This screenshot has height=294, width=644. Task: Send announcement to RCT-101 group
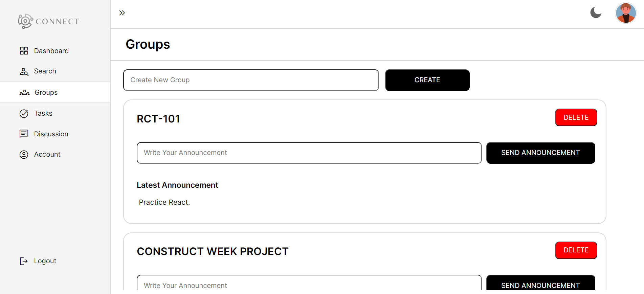point(540,153)
